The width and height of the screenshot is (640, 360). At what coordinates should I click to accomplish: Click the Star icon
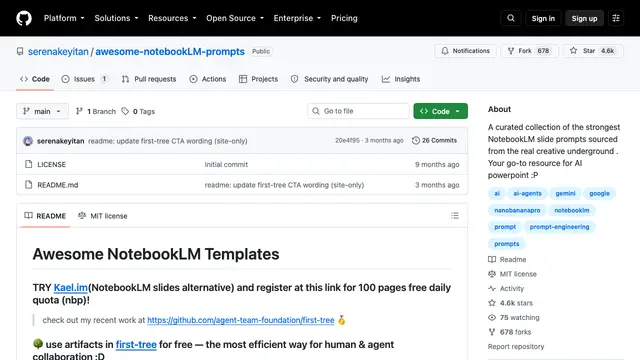(x=573, y=51)
